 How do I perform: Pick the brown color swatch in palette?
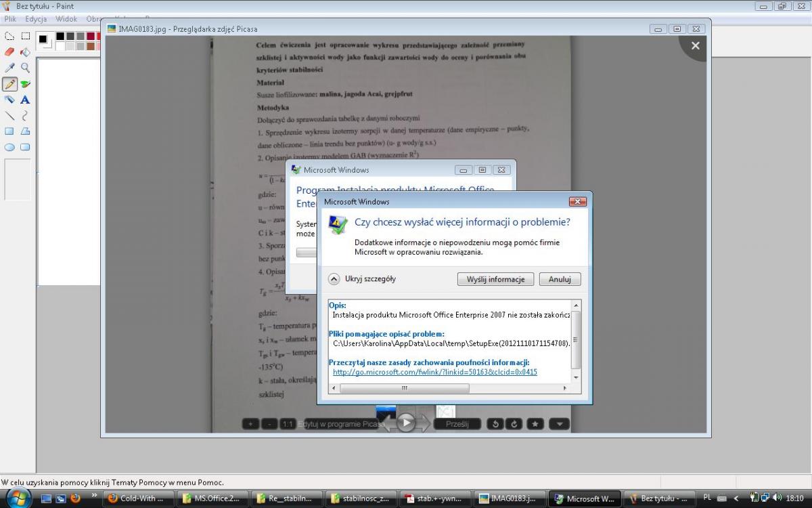(x=90, y=46)
